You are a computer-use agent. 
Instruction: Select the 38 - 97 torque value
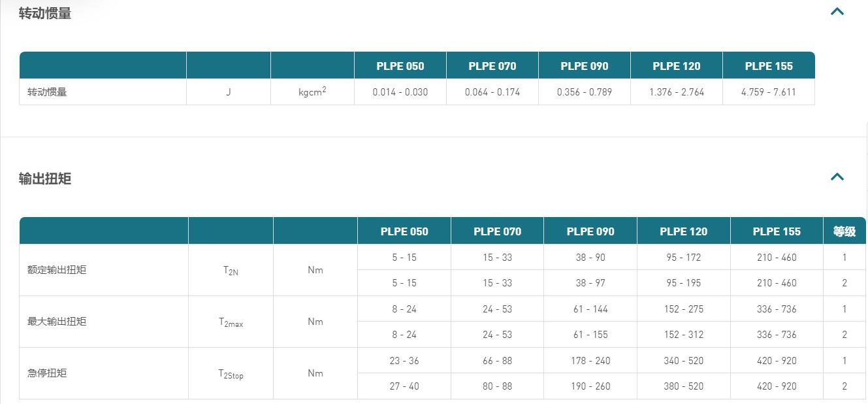coord(590,283)
